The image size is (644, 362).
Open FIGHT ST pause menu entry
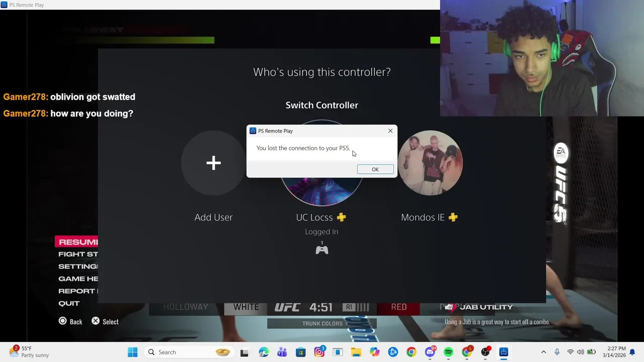tap(78, 254)
